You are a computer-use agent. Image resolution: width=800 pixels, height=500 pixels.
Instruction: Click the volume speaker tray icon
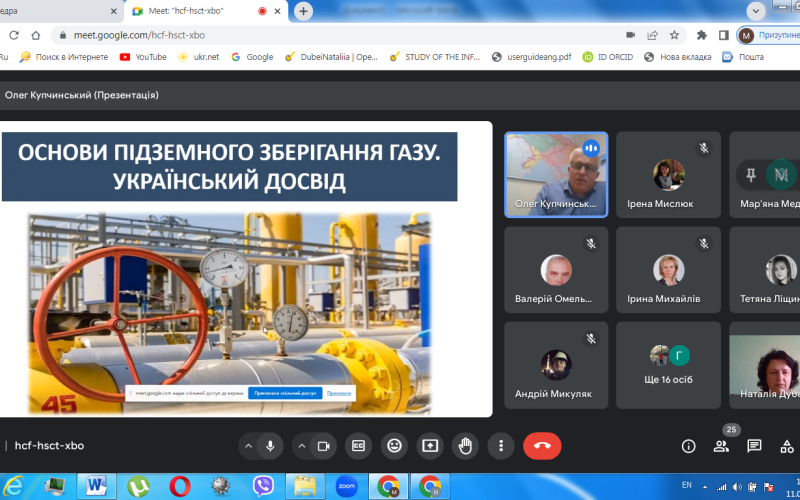(737, 487)
